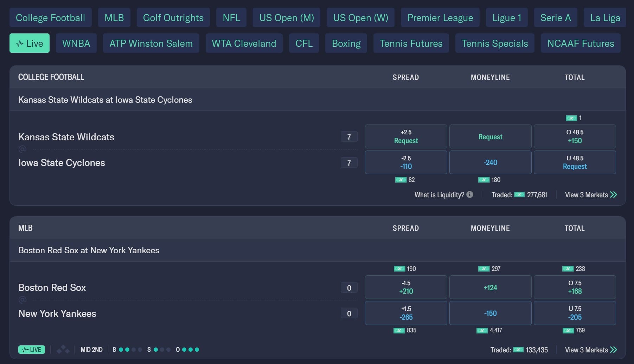The image size is (634, 364).
Task: Click the cash icon beside 133,435 traded
Action: 518,350
